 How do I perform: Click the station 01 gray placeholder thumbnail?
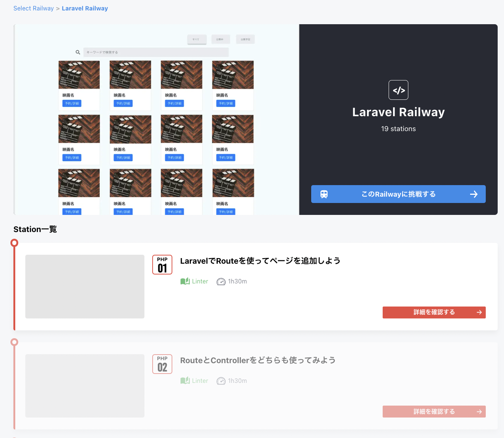point(85,286)
